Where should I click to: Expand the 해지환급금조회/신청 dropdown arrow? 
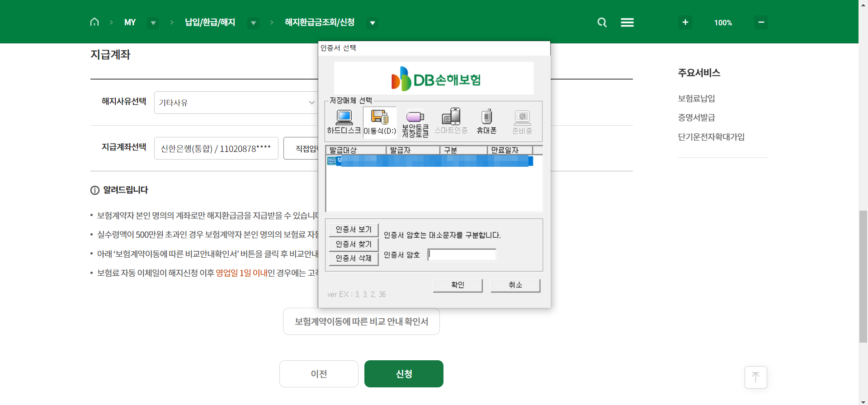tap(373, 23)
